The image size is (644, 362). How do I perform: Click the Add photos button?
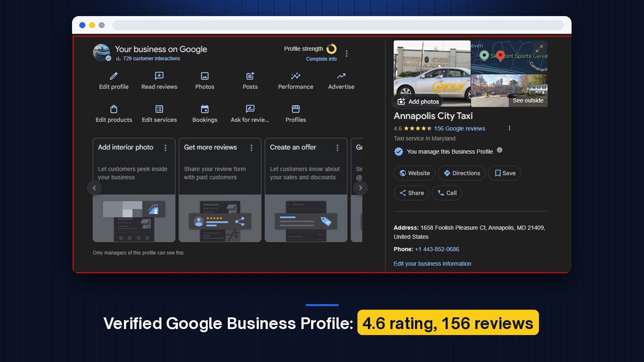[x=418, y=101]
